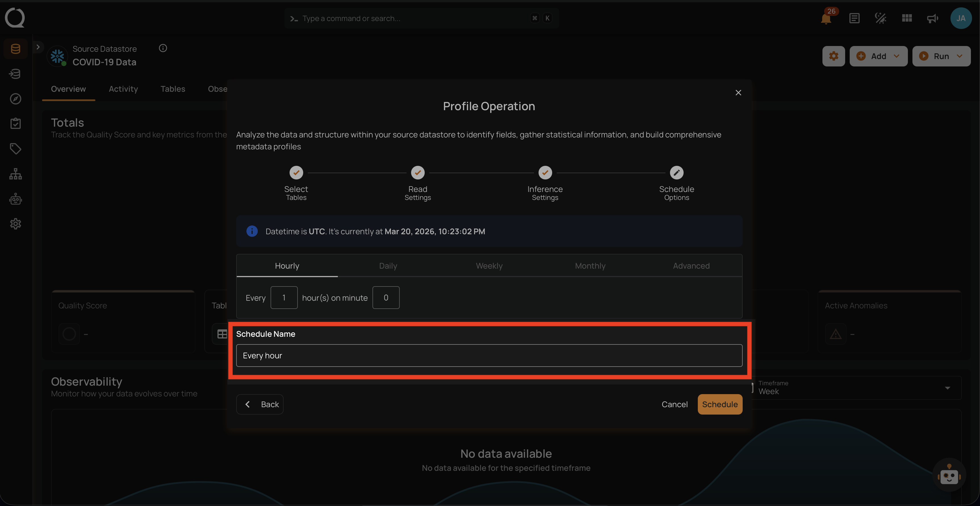The image size is (980, 506).
Task: Click the Schedule button to confirm
Action: point(720,404)
